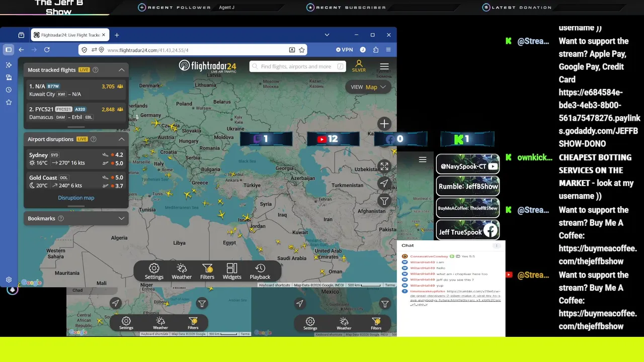Toggle the browser VPN button
This screenshot has width=644, height=362.
[x=345, y=50]
